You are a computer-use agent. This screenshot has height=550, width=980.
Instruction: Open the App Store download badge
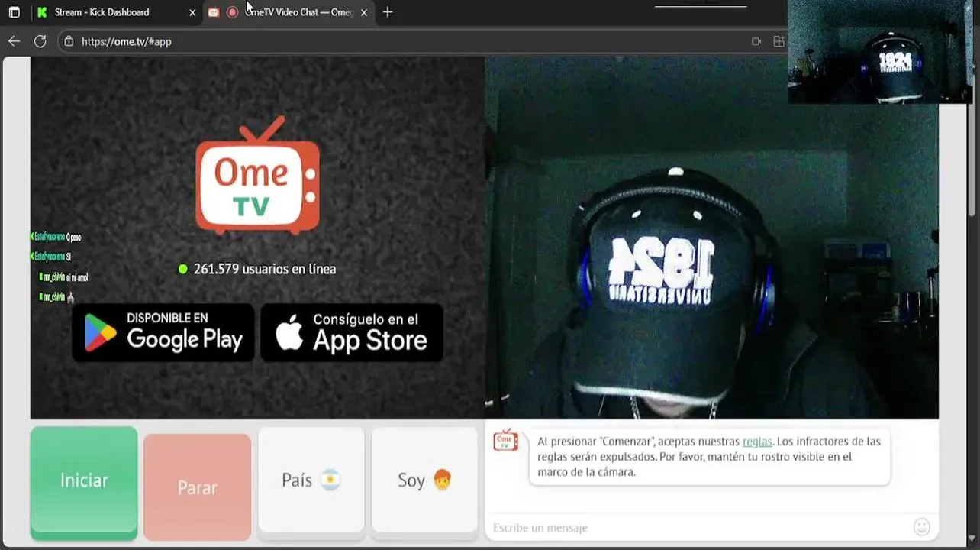tap(352, 332)
